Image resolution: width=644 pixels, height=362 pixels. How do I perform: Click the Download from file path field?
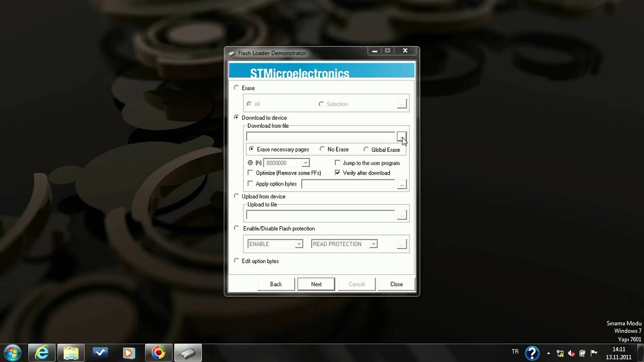(x=320, y=136)
